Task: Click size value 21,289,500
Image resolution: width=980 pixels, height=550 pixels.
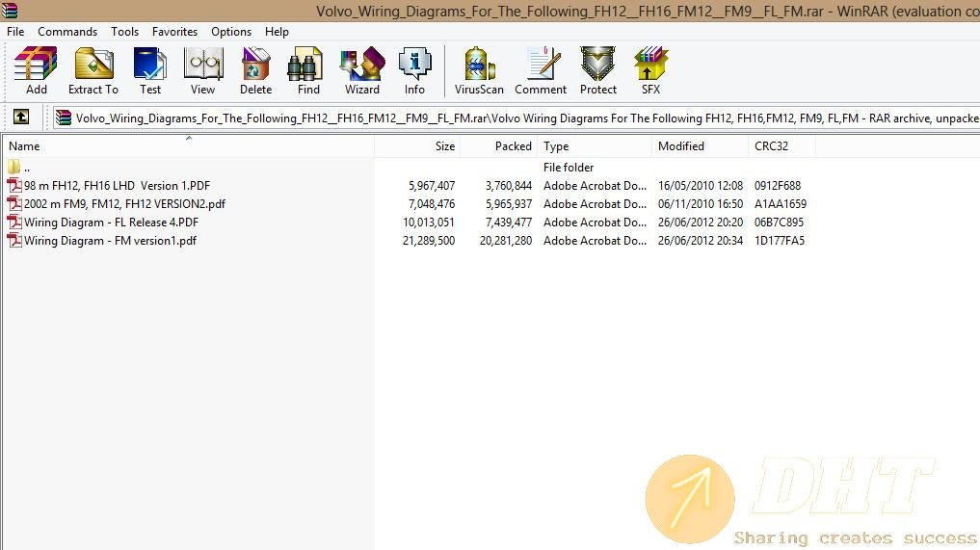Action: (429, 241)
